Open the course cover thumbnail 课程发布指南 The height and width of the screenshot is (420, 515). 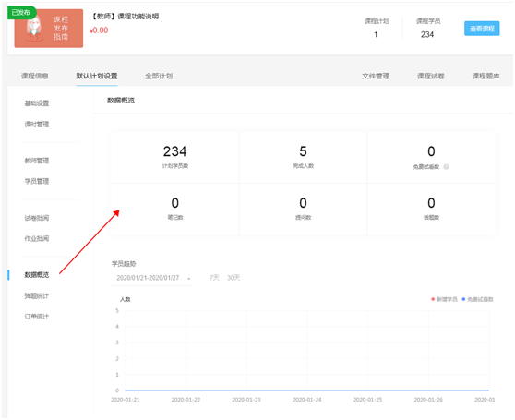(49, 29)
